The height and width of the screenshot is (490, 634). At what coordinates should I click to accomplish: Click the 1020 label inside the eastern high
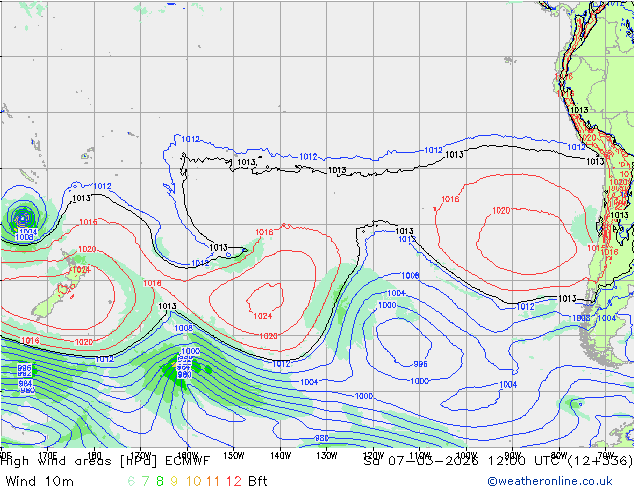(501, 211)
